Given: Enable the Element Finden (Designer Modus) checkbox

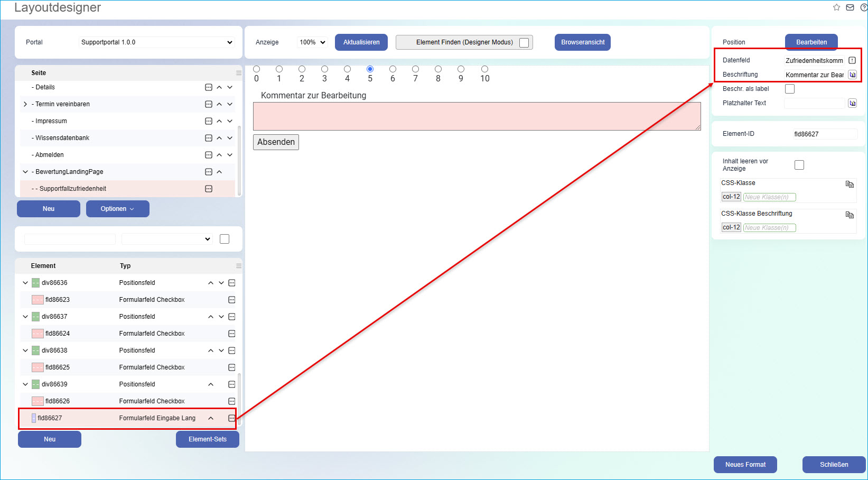Looking at the screenshot, I should (524, 43).
